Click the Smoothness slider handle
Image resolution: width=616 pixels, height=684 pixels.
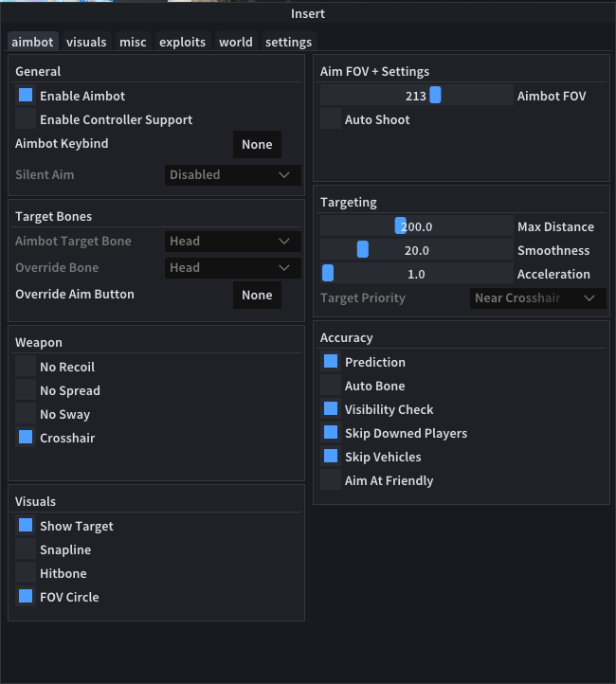(x=363, y=249)
